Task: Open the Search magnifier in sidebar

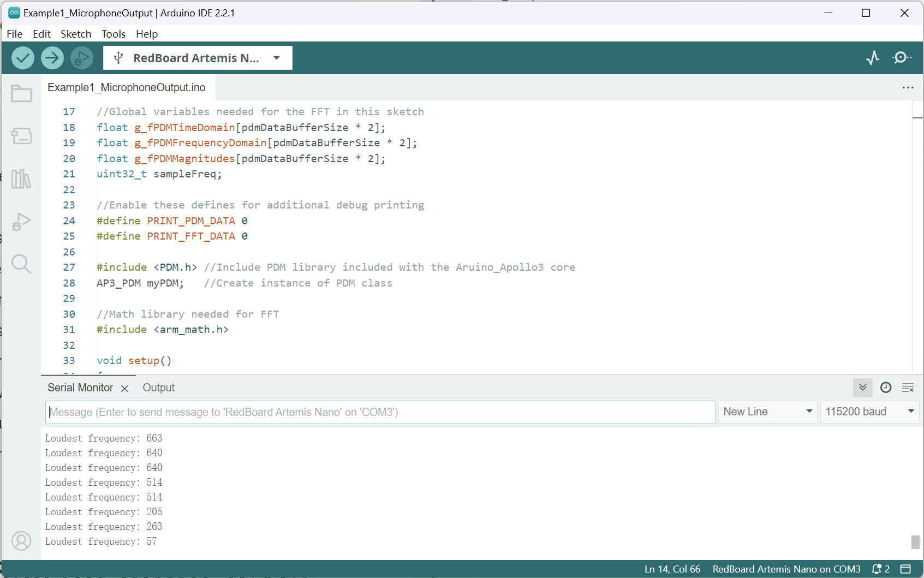Action: coord(21,264)
